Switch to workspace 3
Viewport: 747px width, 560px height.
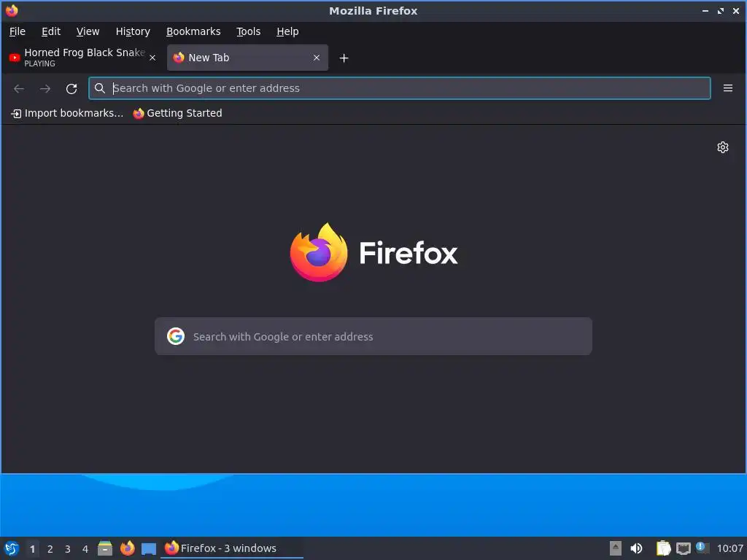coord(68,549)
